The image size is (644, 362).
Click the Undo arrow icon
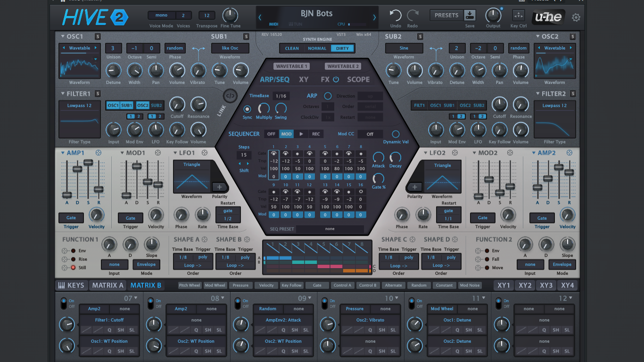(396, 16)
